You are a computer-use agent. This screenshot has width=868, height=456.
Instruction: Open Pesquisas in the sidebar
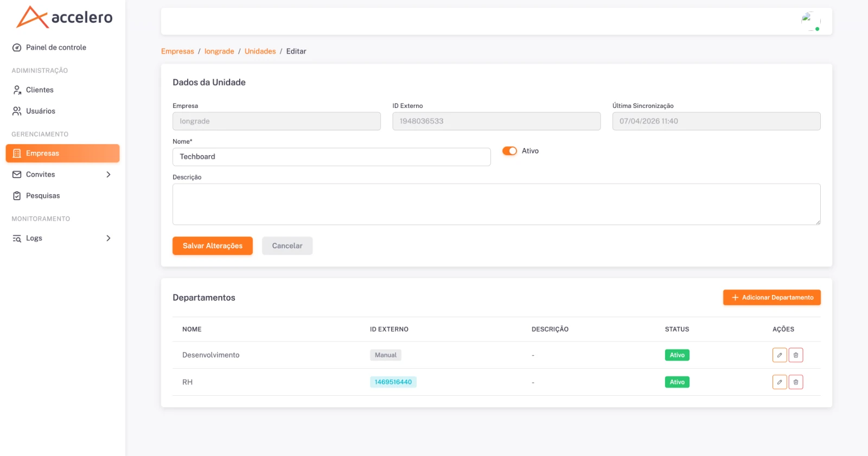click(x=62, y=196)
